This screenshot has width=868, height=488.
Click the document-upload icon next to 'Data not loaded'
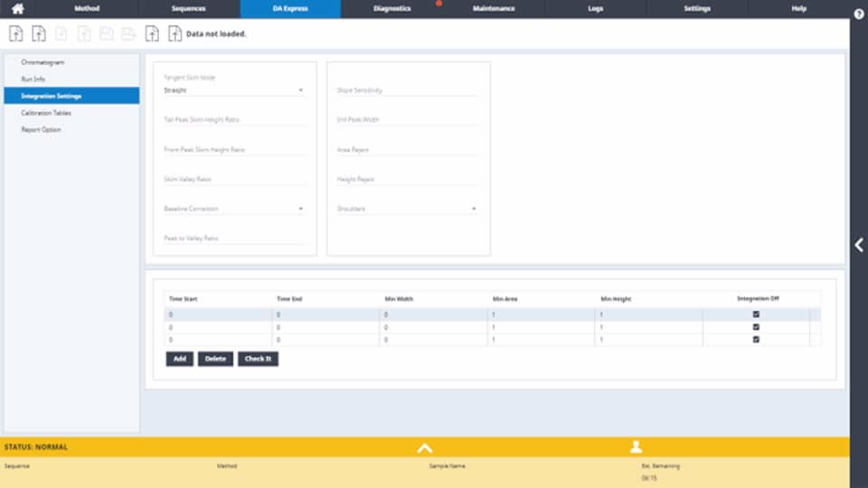click(x=175, y=33)
